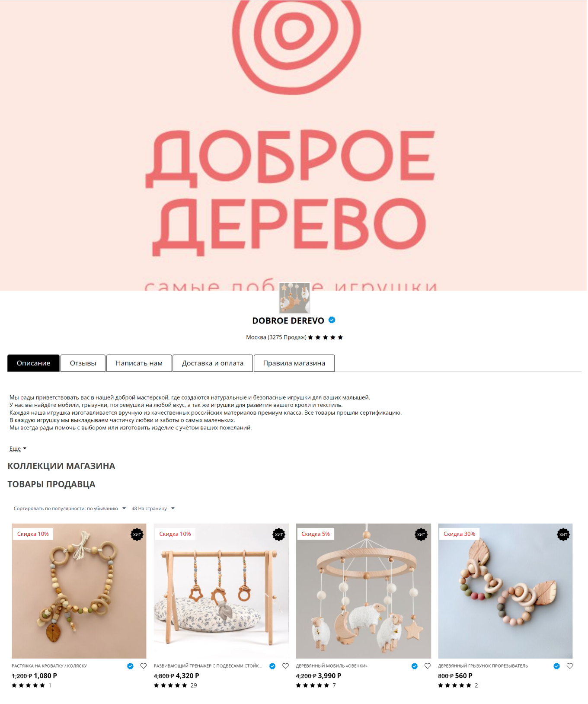Viewport: 588px width, 704px height.
Task: Click the five-star rating of the shop
Action: click(x=325, y=337)
